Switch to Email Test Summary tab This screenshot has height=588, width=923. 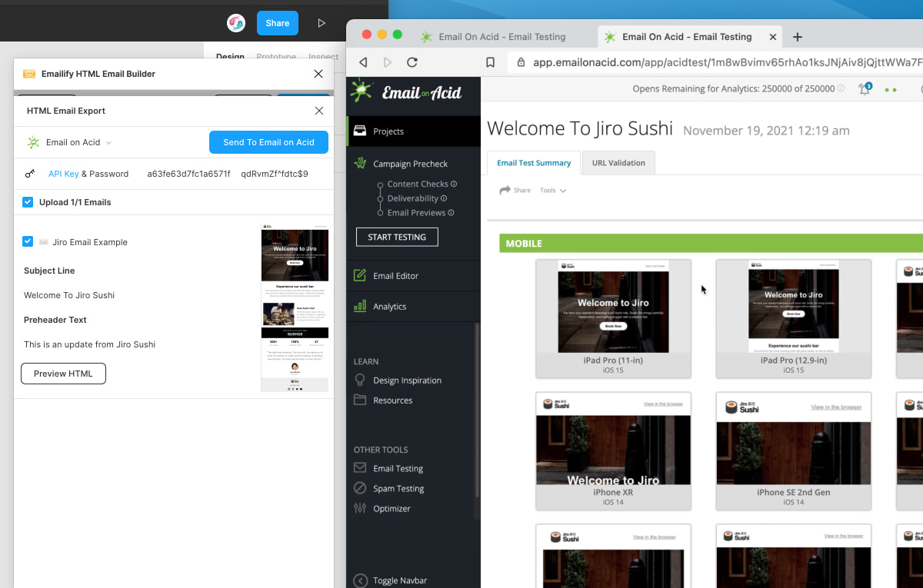click(534, 163)
